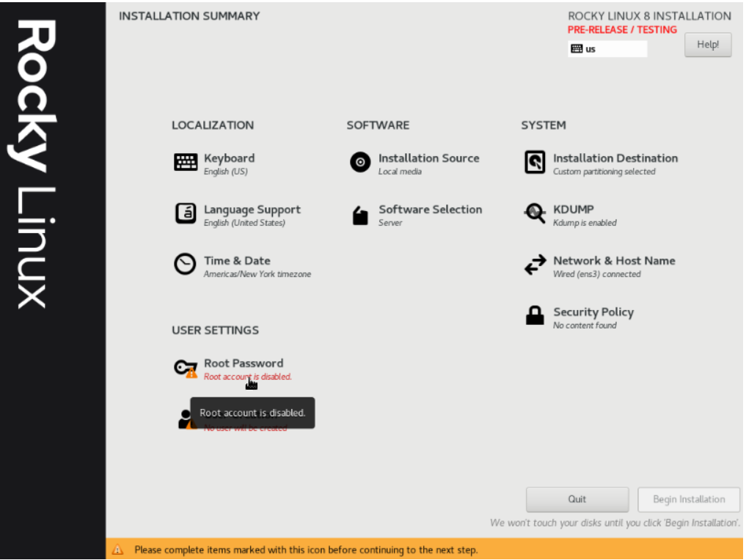Open the Software Selection package icon

[x=360, y=215]
